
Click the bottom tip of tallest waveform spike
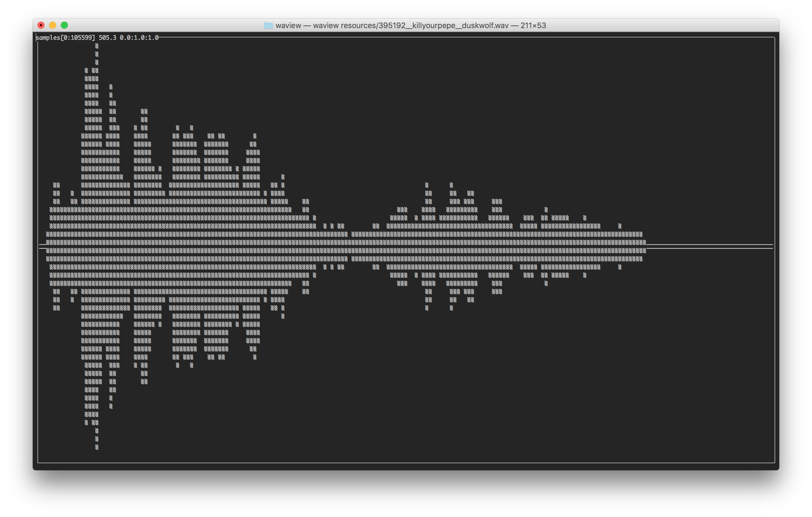coord(97,447)
